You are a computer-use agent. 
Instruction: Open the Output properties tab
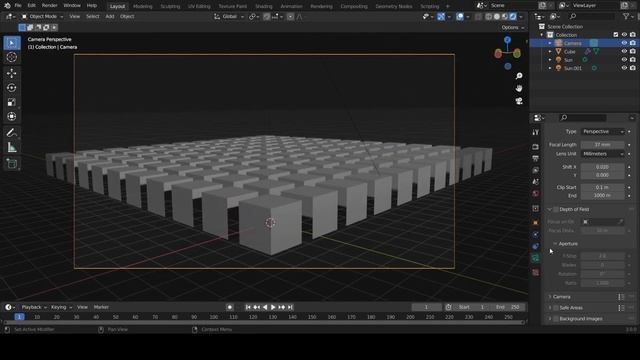tap(536, 158)
